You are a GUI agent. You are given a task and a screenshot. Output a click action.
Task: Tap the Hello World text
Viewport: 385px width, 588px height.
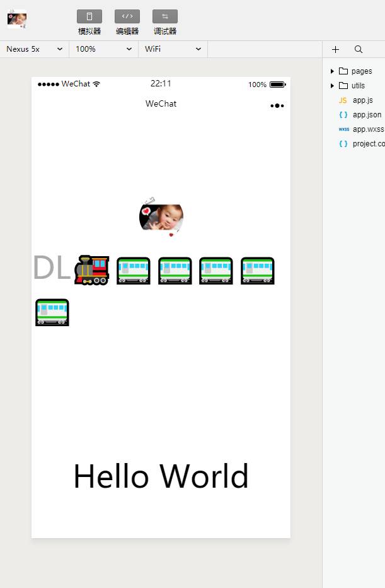click(161, 476)
